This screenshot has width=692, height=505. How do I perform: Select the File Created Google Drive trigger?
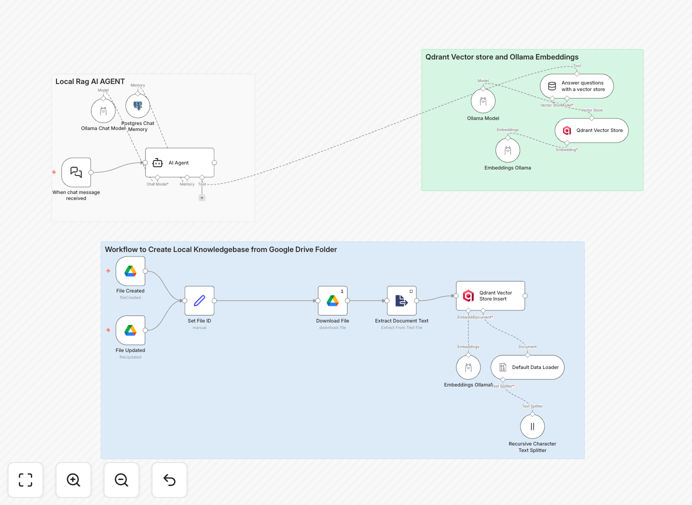pos(130,271)
